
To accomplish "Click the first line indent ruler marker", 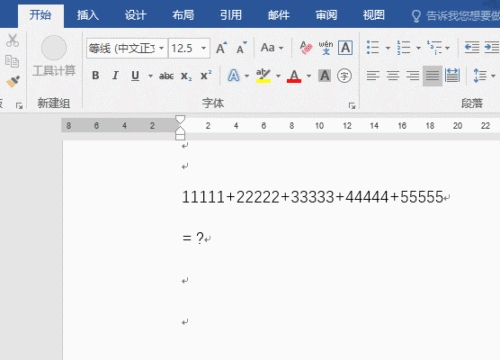I will point(180,120).
